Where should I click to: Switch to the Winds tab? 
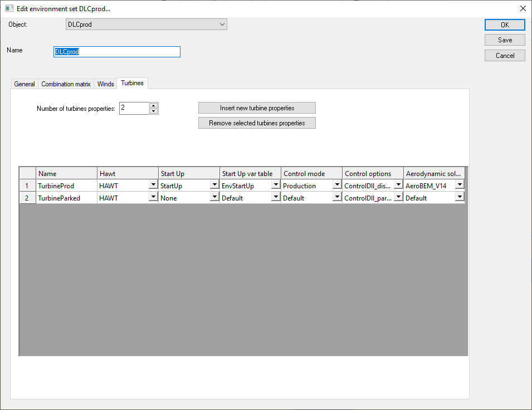106,84
